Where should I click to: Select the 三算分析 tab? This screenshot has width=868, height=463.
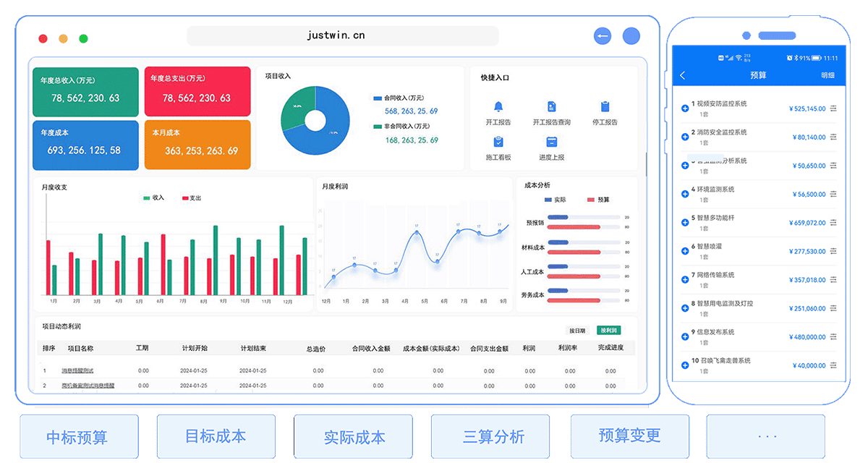click(494, 436)
